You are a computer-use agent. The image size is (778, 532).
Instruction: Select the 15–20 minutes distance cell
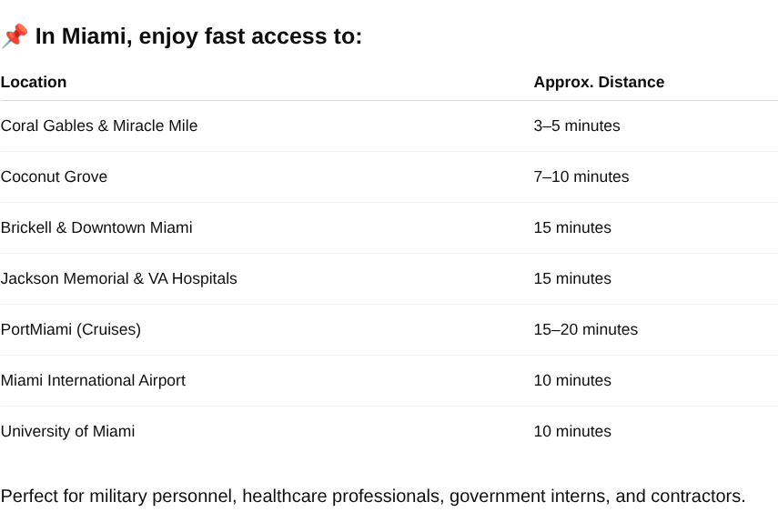[x=586, y=330]
